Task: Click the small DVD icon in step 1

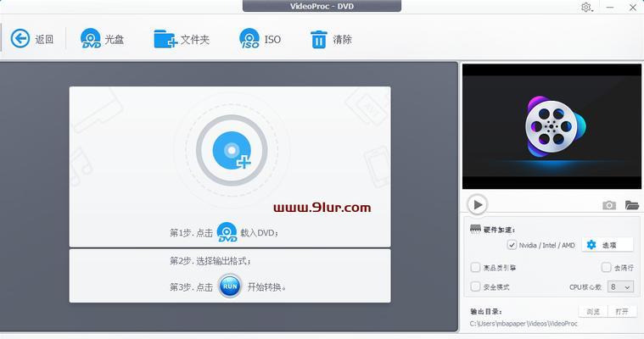Action: (x=227, y=232)
